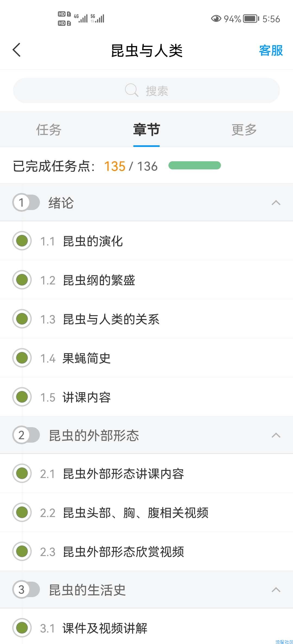The image size is (293, 644).
Task: Collapse the 昆虫的外部形态 chapter chevron
Action: [276, 435]
